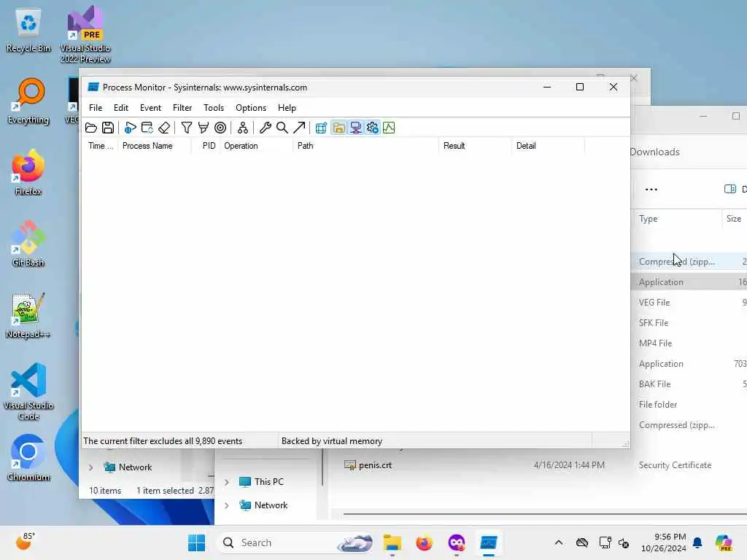
Task: Select the SFK File row in Downloads
Action: pyautogui.click(x=689, y=323)
